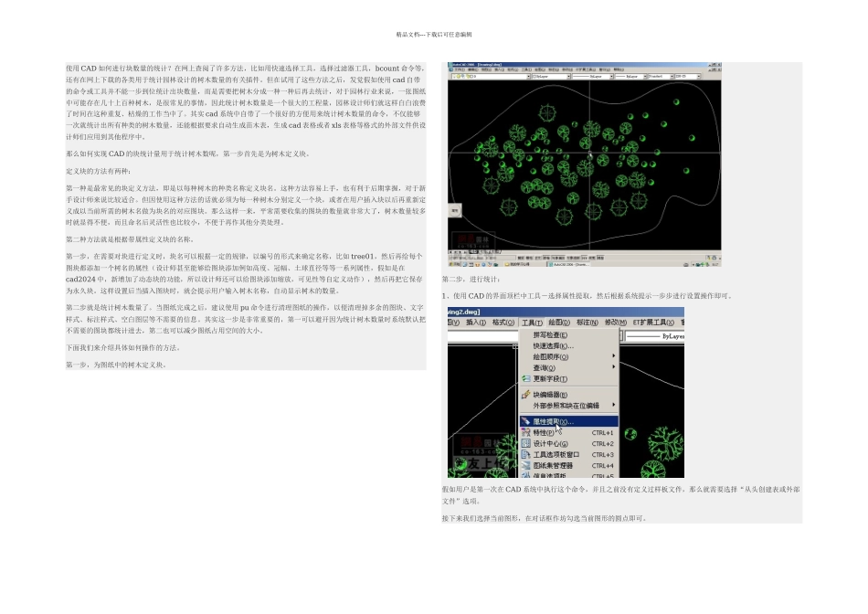
Task: Expand the 绘图顺序(O) submenu arrow
Action: (x=613, y=356)
